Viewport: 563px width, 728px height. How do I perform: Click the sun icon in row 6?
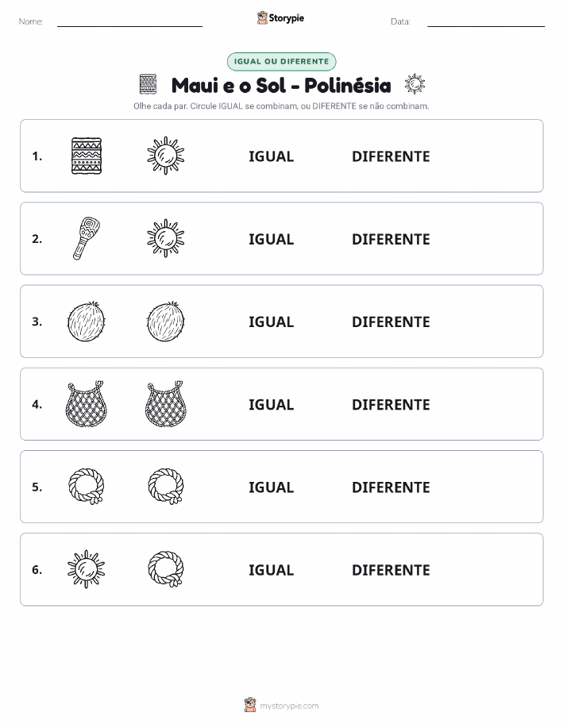coord(87,569)
